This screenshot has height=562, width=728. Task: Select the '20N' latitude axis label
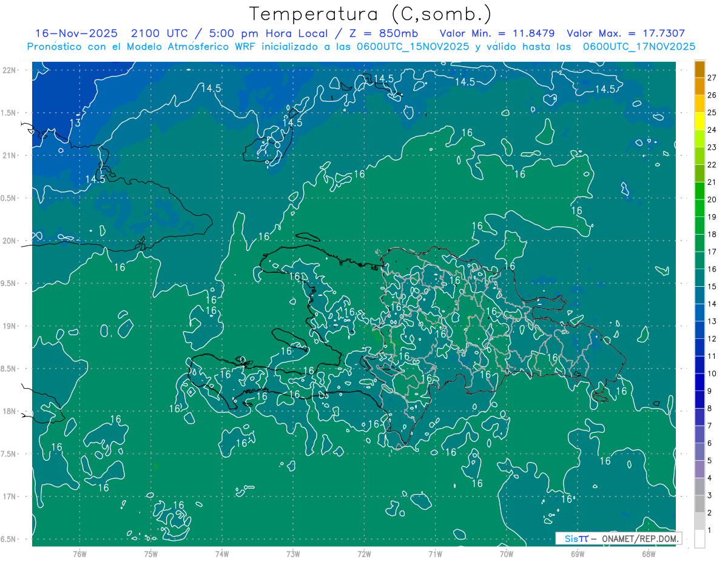(10, 241)
